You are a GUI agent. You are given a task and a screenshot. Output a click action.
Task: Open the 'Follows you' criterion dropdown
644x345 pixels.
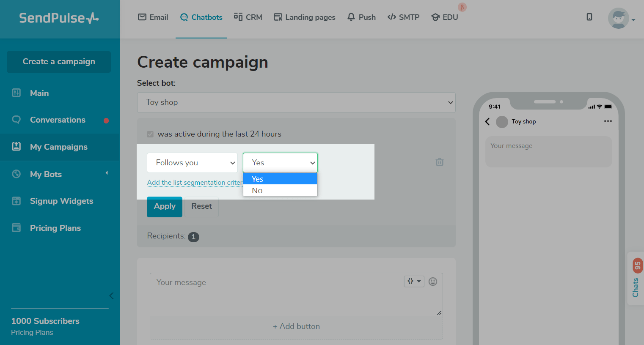[x=192, y=163]
